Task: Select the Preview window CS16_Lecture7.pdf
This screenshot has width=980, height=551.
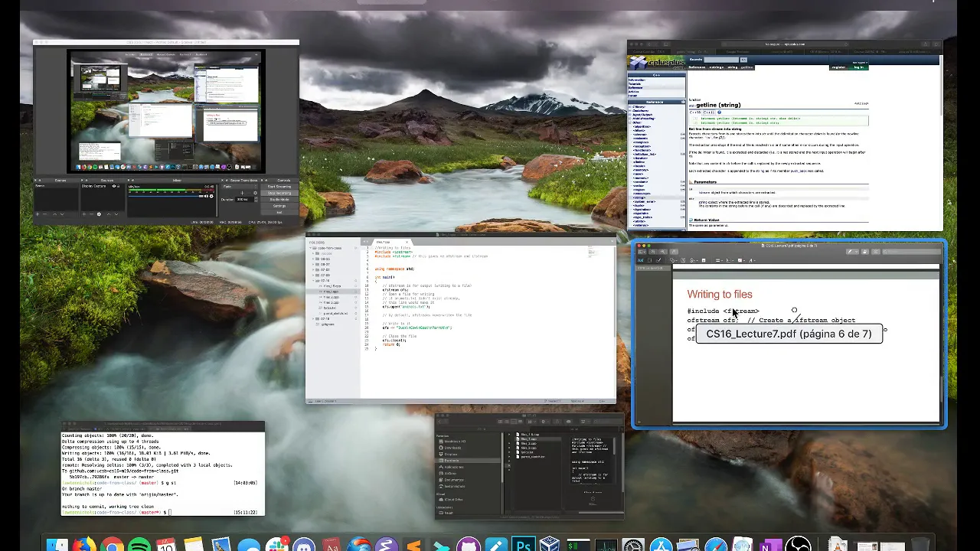Action: [x=789, y=334]
